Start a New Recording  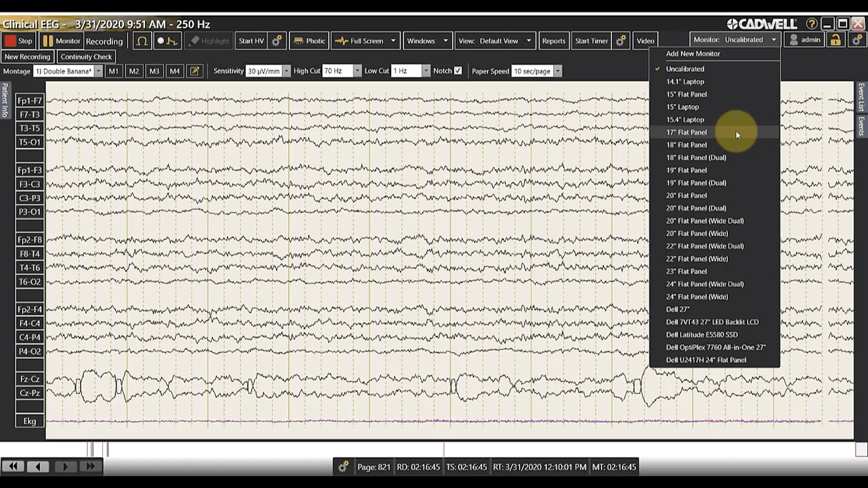pyautogui.click(x=28, y=56)
